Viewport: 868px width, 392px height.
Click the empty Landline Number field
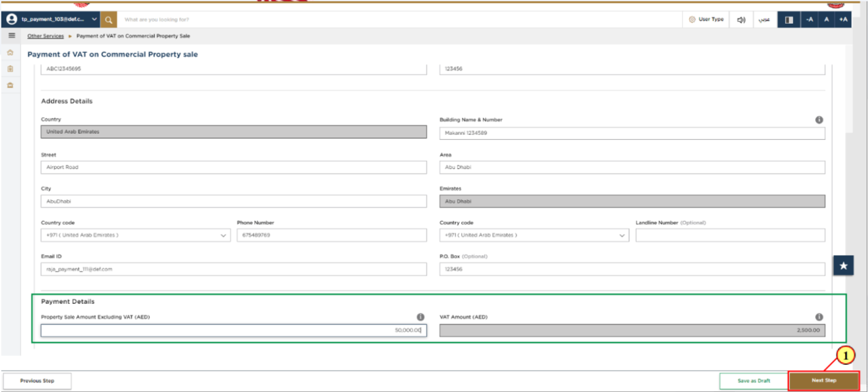tap(730, 235)
